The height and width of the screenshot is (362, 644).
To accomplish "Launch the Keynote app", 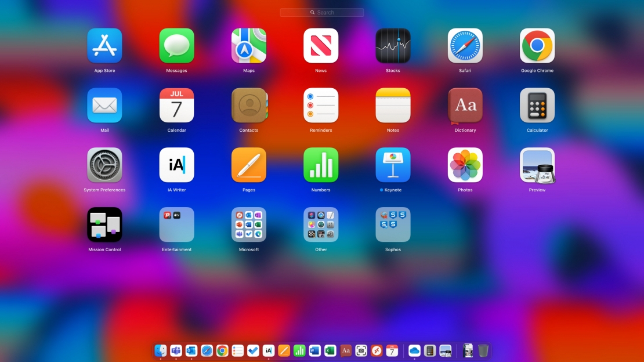I will pyautogui.click(x=393, y=165).
